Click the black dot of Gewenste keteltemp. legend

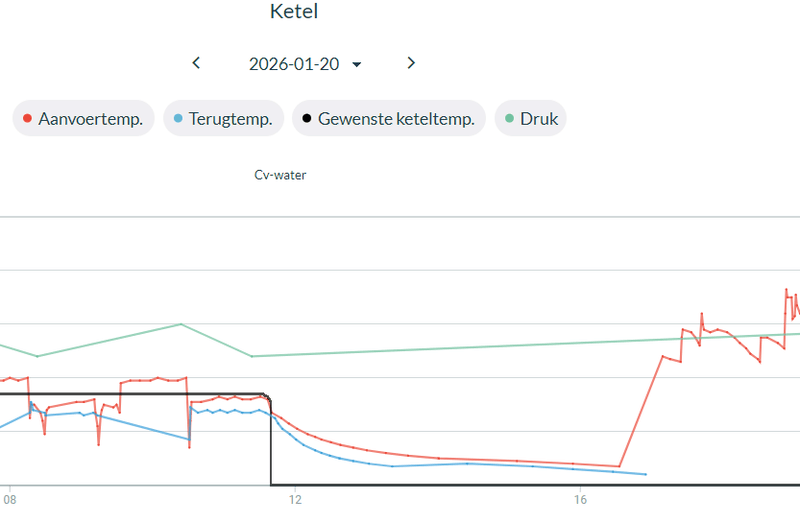click(x=306, y=119)
